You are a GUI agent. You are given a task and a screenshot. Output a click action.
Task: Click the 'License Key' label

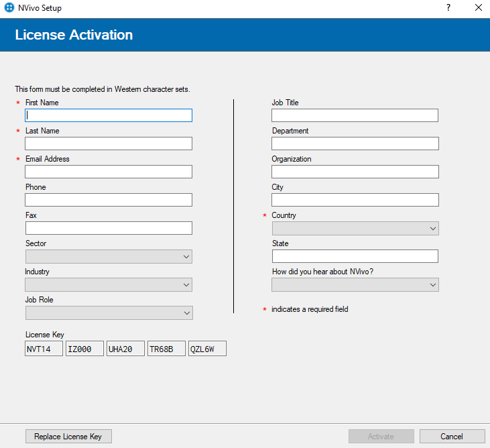point(45,335)
